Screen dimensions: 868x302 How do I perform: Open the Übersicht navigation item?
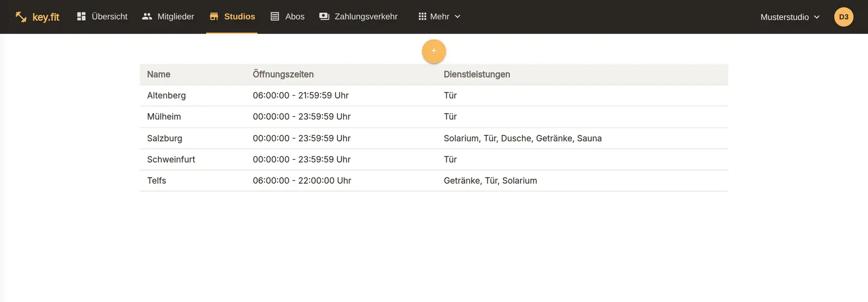(103, 16)
